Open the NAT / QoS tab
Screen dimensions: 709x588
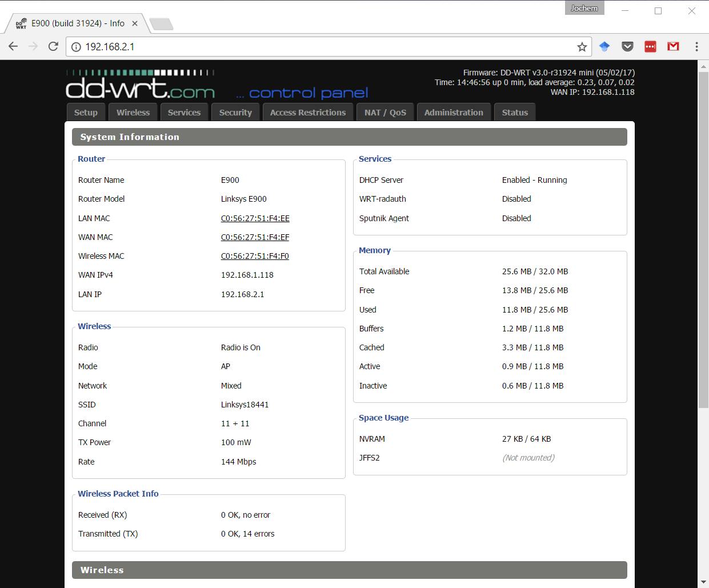click(x=385, y=112)
